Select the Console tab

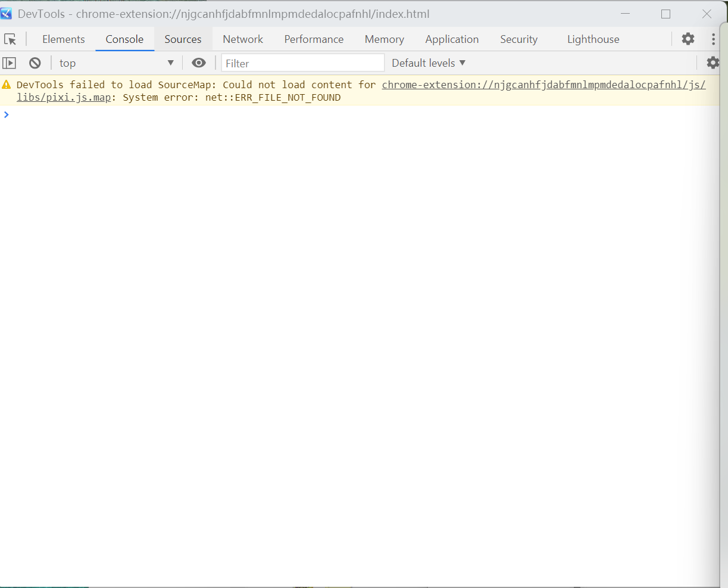[124, 39]
